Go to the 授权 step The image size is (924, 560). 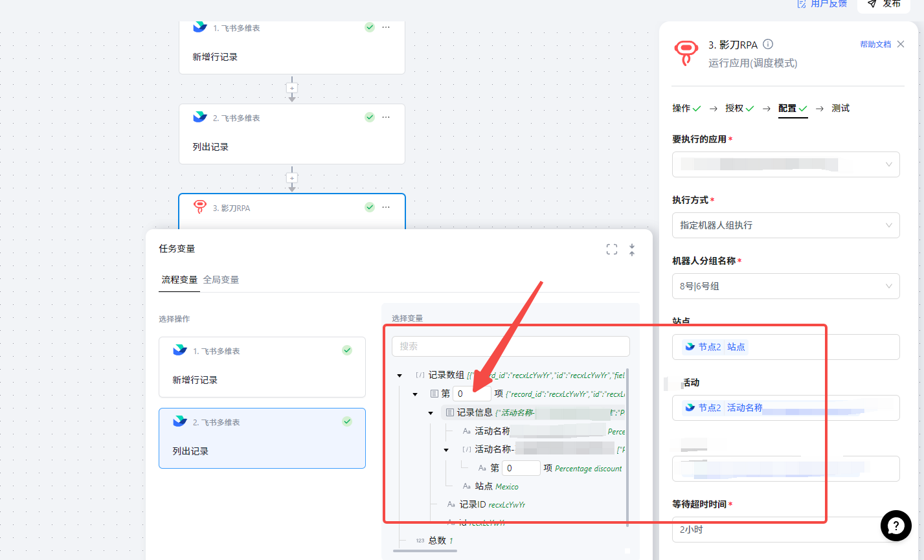pyautogui.click(x=739, y=108)
